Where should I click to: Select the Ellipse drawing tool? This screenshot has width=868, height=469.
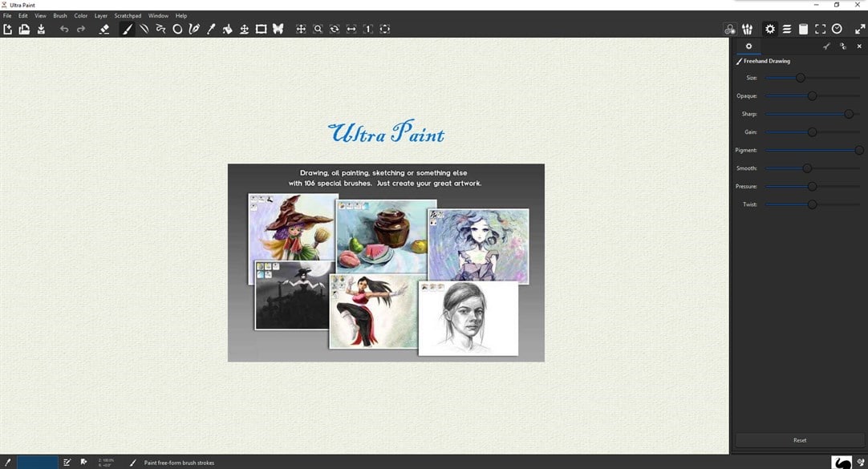[177, 29]
